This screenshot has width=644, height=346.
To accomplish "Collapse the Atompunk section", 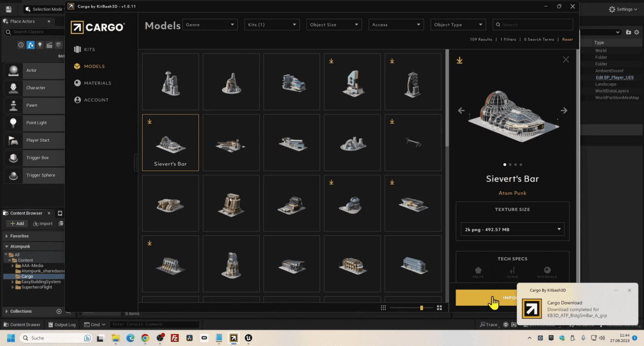I will [x=6, y=247].
